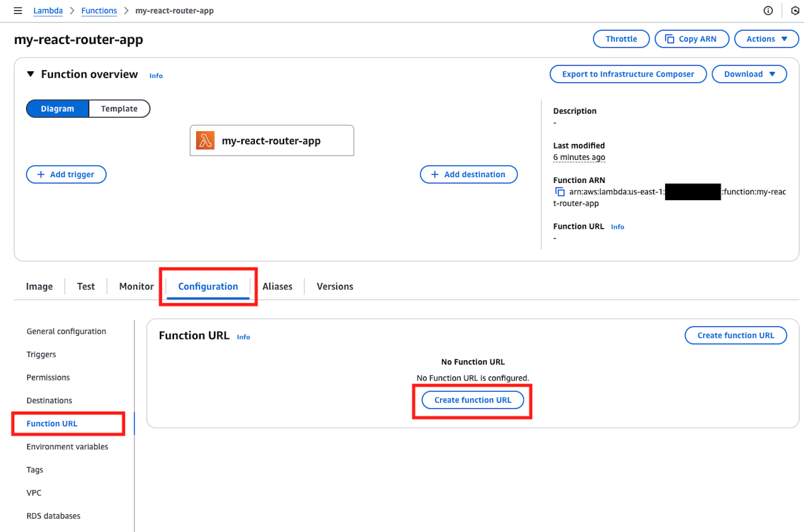Viewport: 804px width, 532px height.
Task: Click Create function URL in panel header
Action: tap(736, 335)
